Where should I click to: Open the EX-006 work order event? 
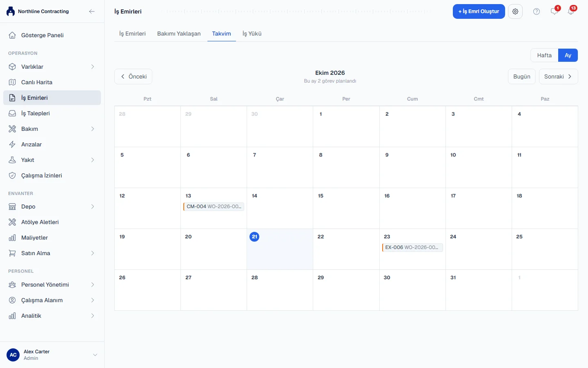(412, 247)
